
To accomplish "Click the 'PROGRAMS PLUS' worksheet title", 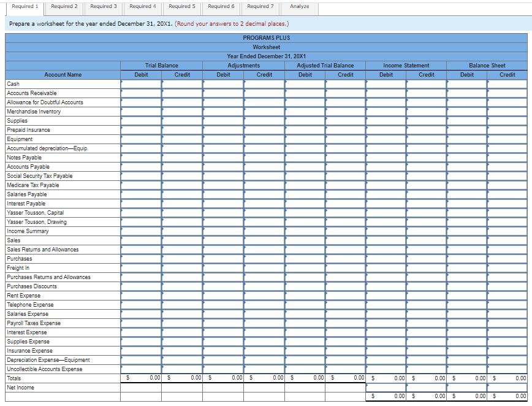I will point(267,38).
